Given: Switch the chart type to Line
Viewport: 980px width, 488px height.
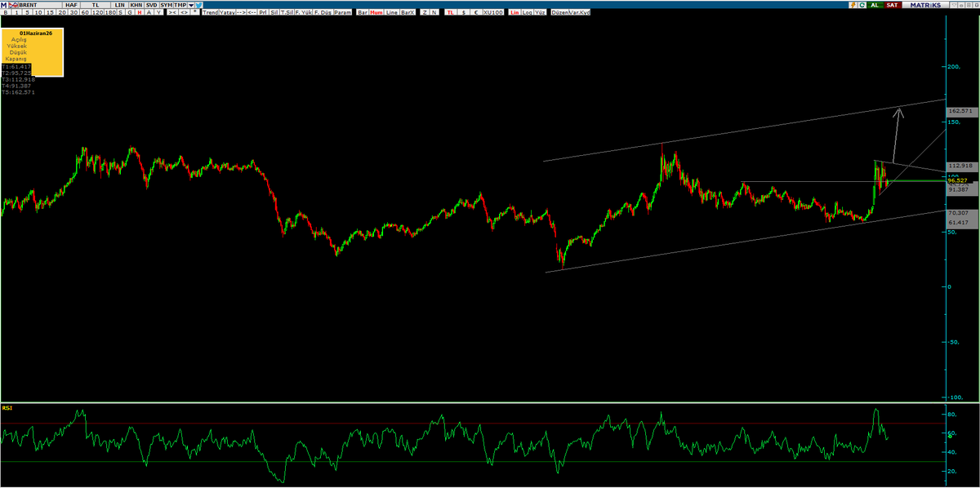Looking at the screenshot, I should coord(391,12).
